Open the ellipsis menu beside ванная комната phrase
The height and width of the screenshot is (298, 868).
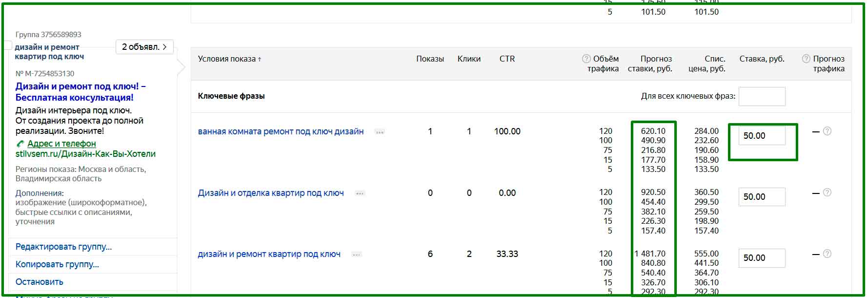tap(380, 132)
